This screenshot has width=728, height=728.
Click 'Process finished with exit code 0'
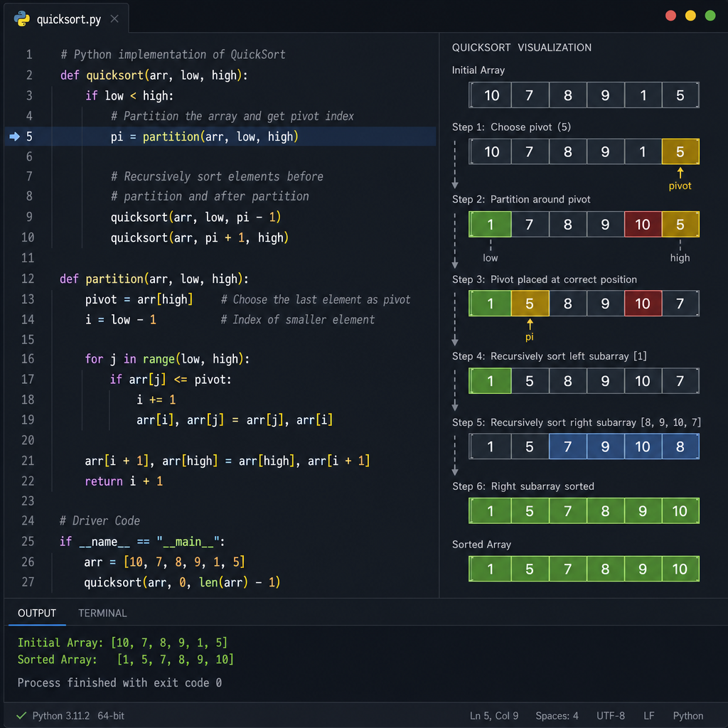(119, 682)
